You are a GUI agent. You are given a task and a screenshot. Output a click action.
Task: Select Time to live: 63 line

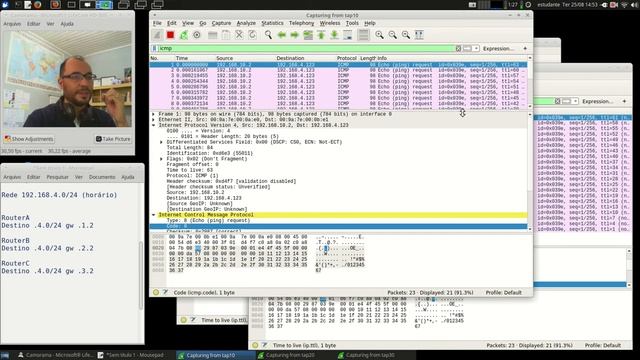click(x=190, y=170)
